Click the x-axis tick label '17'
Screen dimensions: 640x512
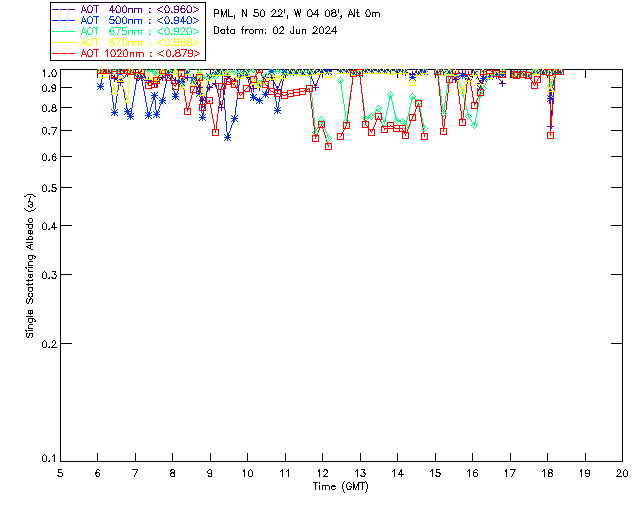click(x=510, y=474)
